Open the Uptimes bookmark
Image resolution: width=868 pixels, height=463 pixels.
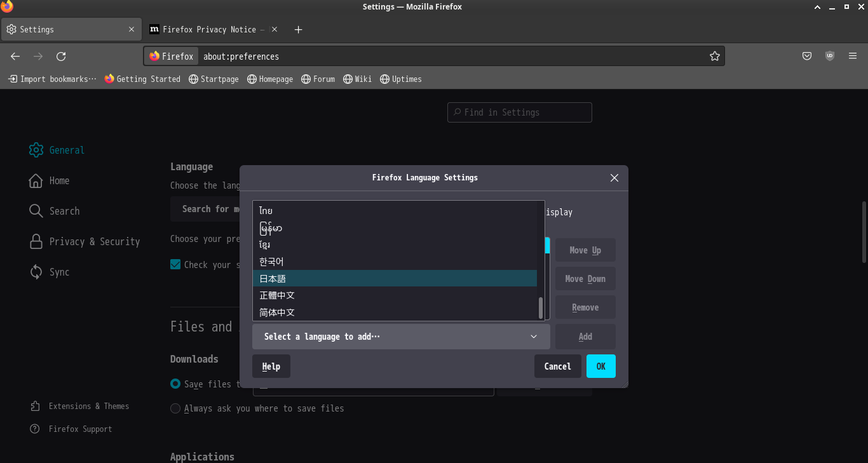click(401, 79)
